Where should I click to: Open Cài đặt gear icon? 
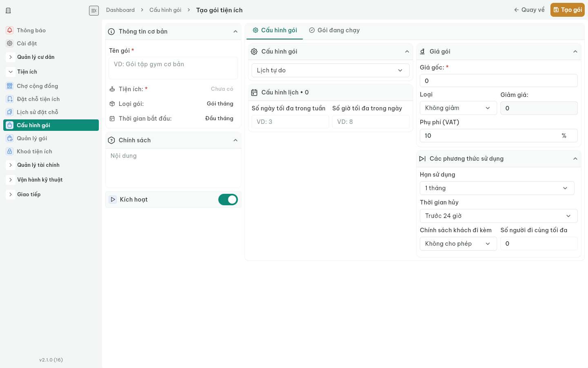[10, 43]
